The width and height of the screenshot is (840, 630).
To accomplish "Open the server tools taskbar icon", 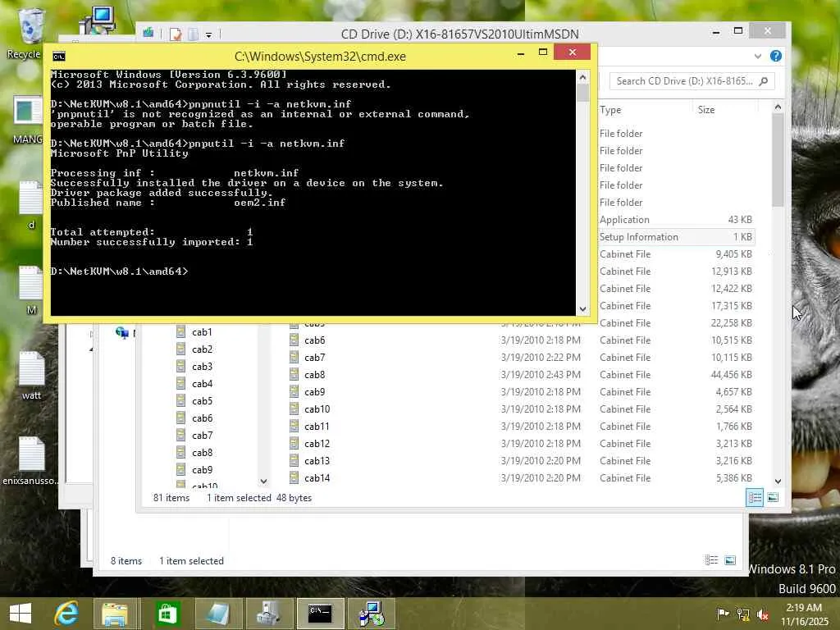I will 268,614.
